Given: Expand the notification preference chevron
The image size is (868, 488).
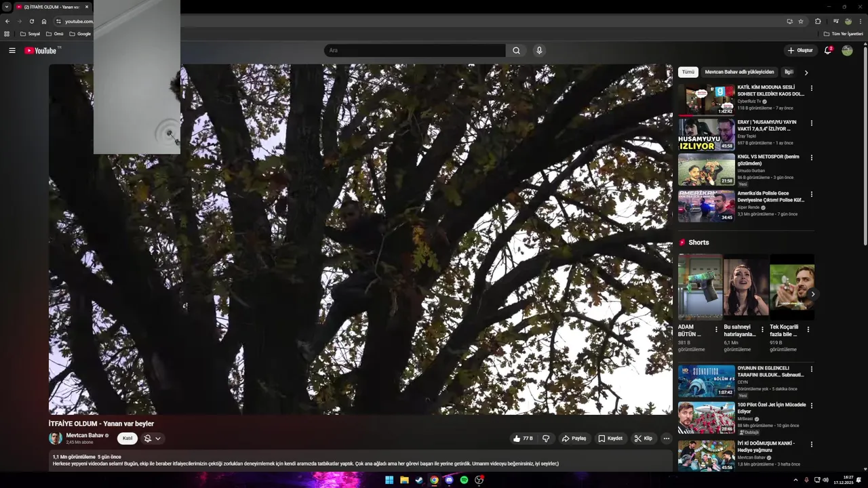Looking at the screenshot, I should [x=158, y=439].
